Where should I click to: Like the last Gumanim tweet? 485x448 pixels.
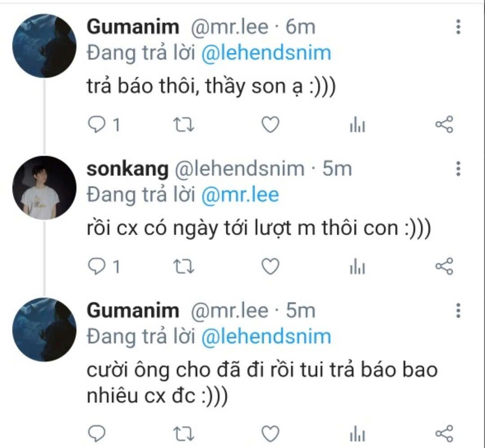(x=270, y=433)
